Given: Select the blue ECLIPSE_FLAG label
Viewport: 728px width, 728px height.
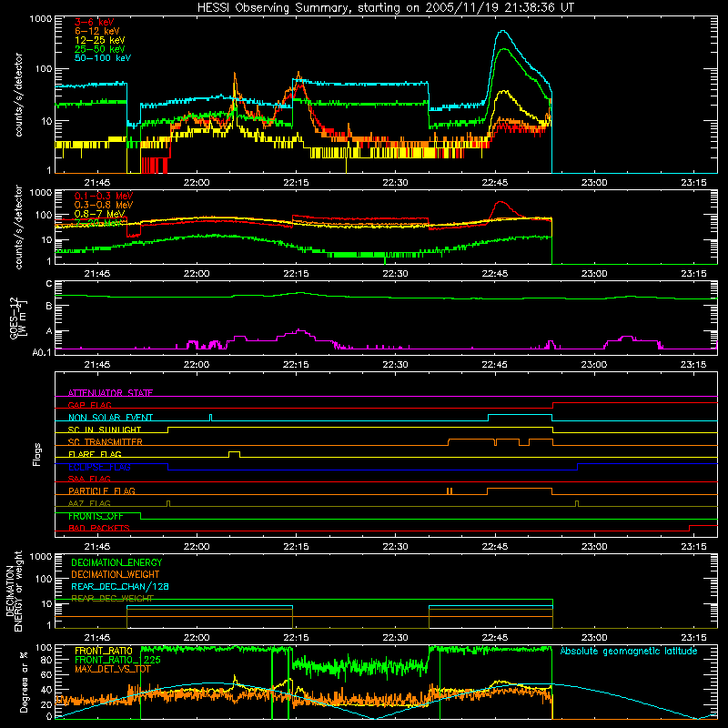Looking at the screenshot, I should tap(99, 467).
